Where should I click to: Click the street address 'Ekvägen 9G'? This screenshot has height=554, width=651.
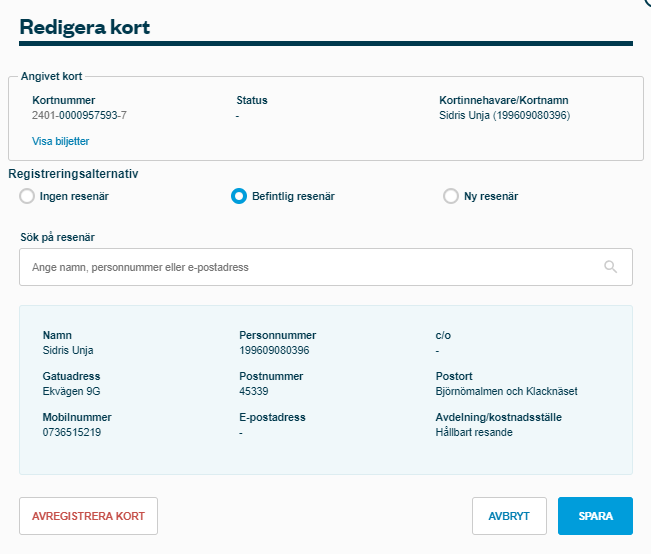coord(71,391)
